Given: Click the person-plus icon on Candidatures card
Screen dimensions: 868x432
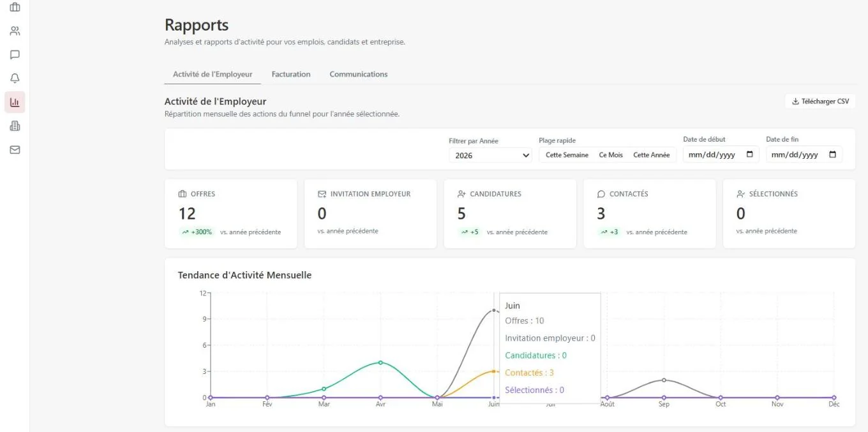Looking at the screenshot, I should (x=461, y=194).
